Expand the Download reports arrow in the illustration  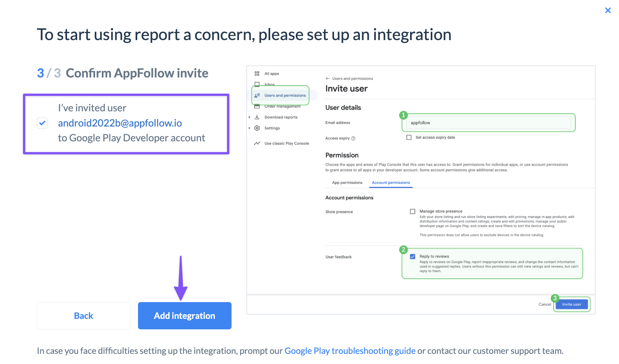click(x=249, y=117)
